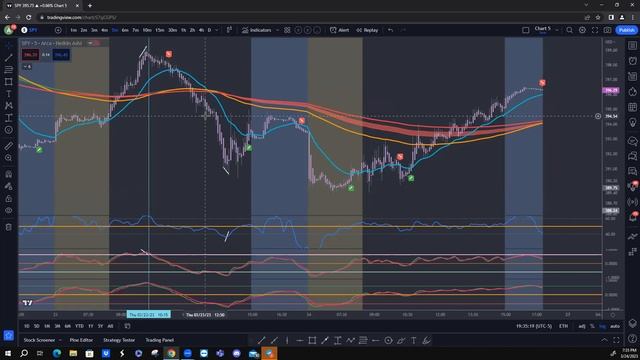This screenshot has height=360, width=640.
Task: Expand the Stock Screener dropdown arrow
Action: (x=60, y=340)
